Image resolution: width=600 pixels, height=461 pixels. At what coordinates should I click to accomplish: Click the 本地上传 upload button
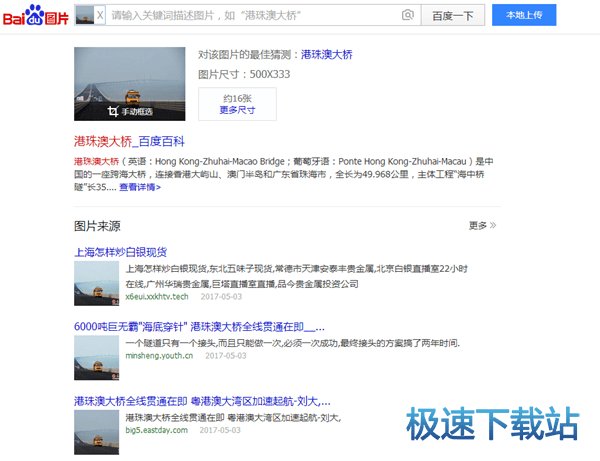click(524, 15)
